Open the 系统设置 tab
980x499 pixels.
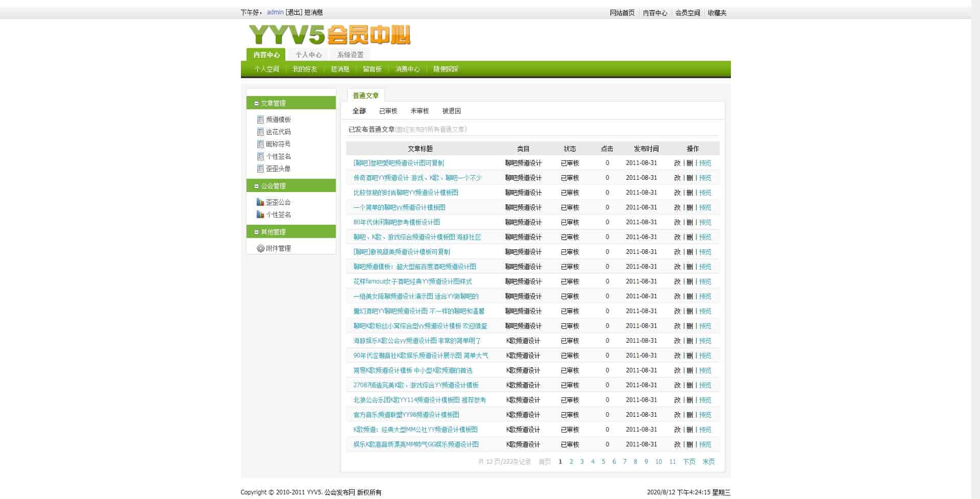click(350, 55)
